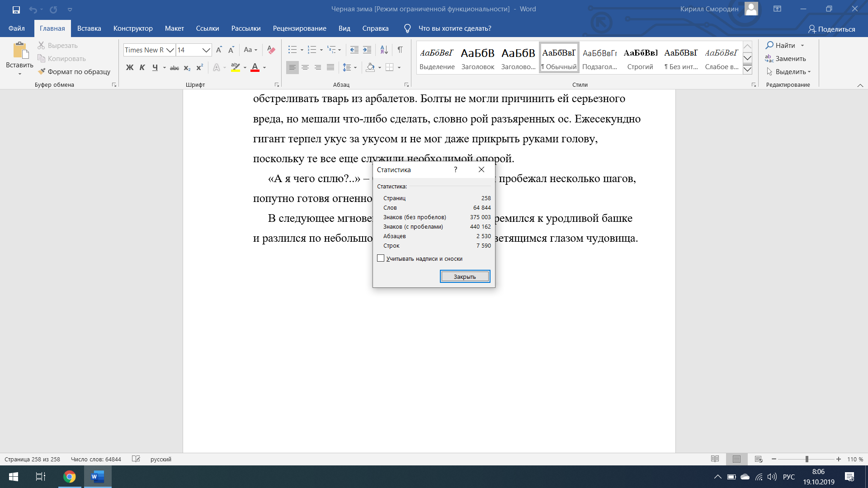Open Google Chrome from the taskbar
The image size is (868, 488).
69,477
